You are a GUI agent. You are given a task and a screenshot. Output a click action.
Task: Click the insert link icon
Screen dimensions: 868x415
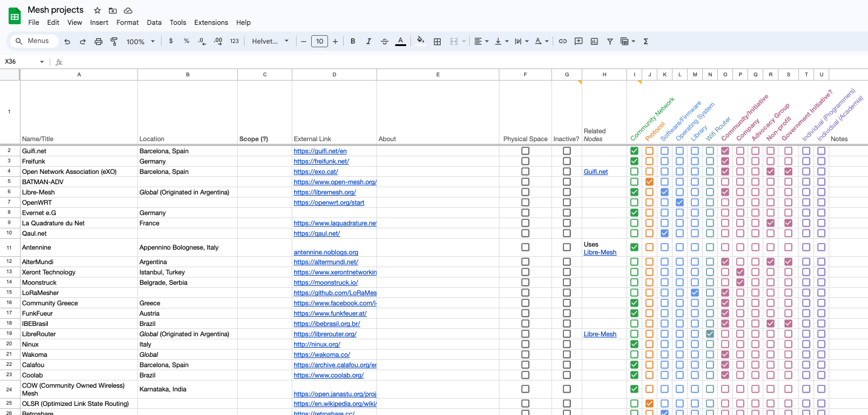pos(562,41)
